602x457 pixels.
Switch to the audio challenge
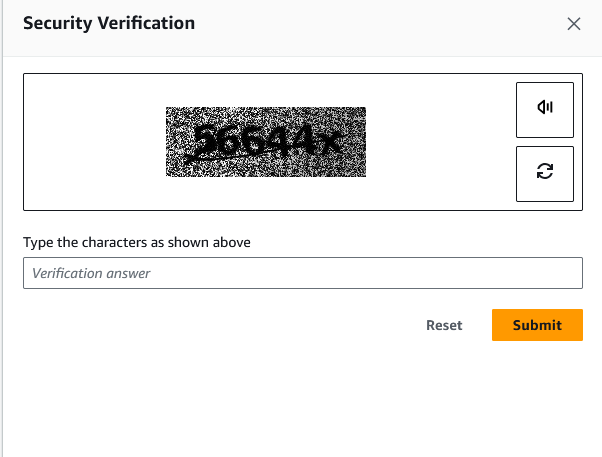pos(545,110)
